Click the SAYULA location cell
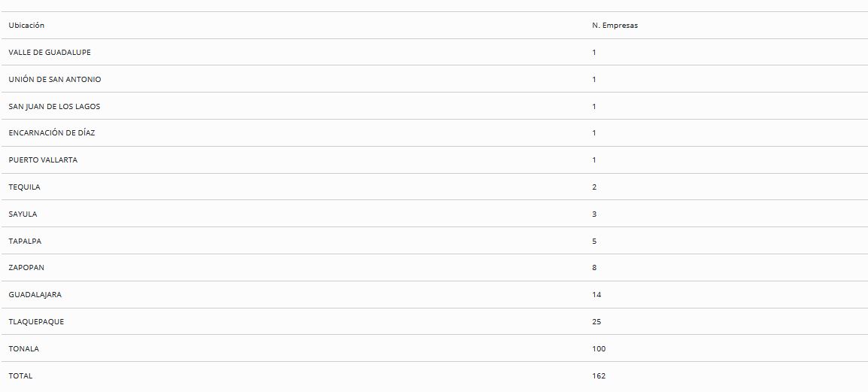Screen dimensions: 868x392 pyautogui.click(x=23, y=214)
